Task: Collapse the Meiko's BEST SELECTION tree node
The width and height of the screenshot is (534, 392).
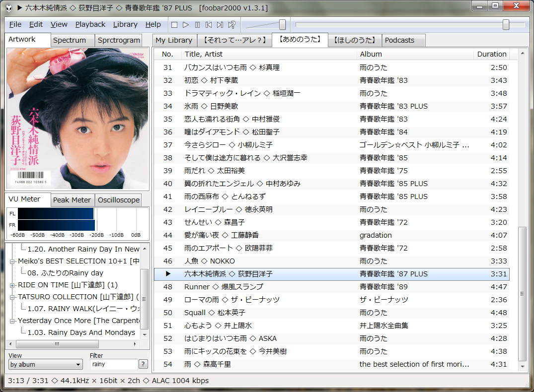Action: click(x=12, y=261)
